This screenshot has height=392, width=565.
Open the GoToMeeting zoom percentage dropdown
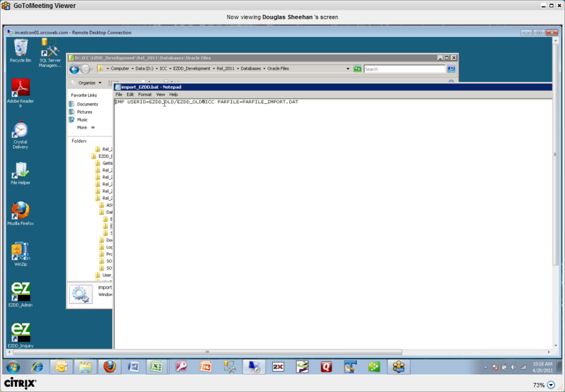(551, 385)
